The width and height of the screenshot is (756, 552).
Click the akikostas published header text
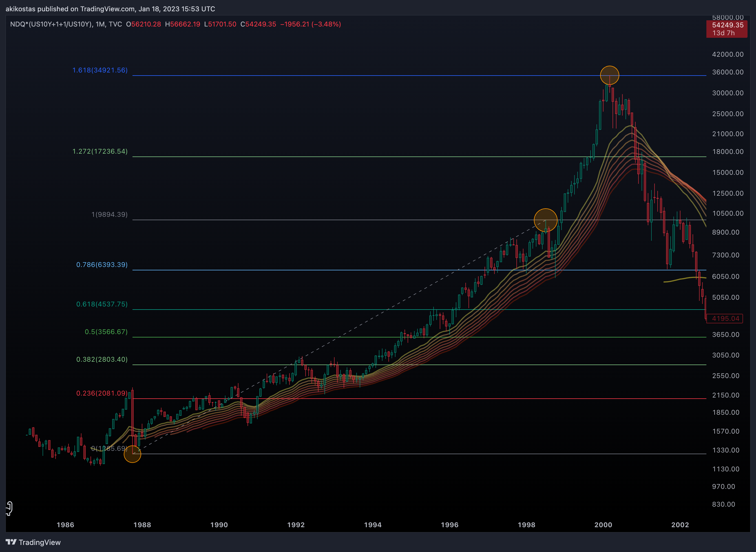click(110, 9)
